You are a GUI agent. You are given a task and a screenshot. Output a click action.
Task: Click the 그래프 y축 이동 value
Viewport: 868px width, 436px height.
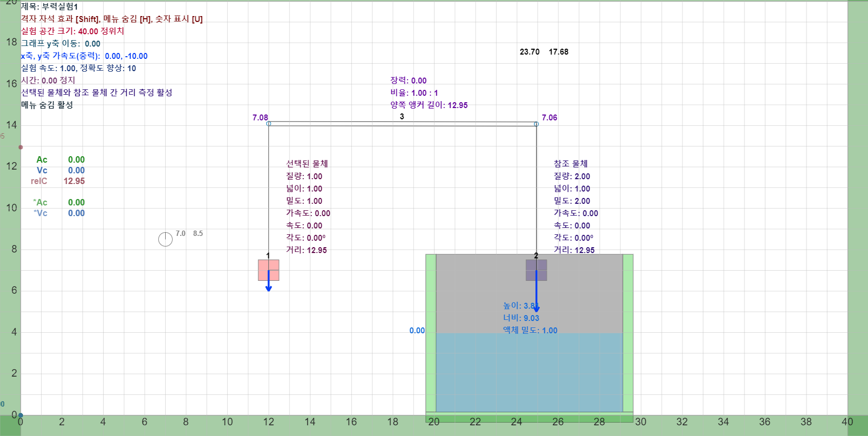pos(92,44)
